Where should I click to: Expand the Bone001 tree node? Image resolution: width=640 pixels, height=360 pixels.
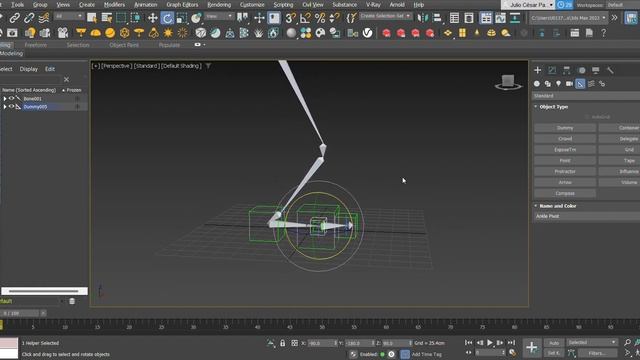[x=5, y=99]
